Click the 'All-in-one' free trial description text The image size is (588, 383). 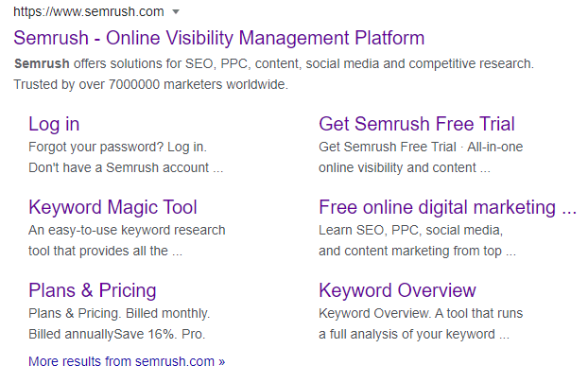pos(494,147)
